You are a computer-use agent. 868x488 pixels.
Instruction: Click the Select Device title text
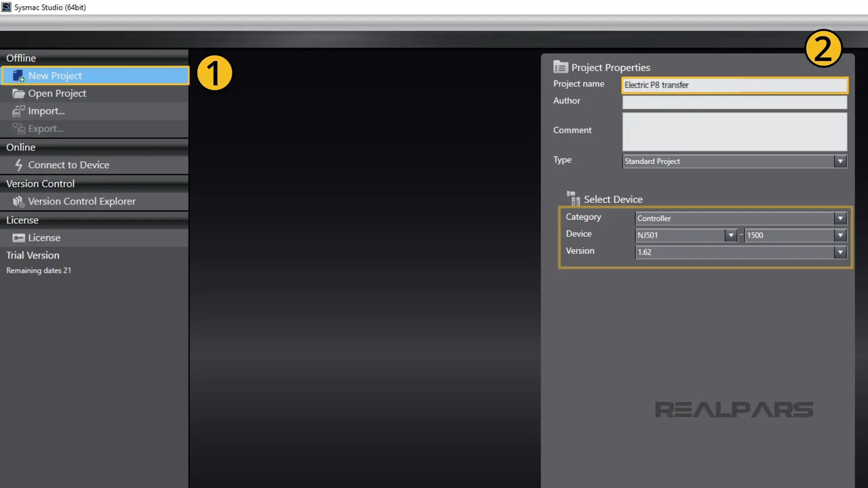click(613, 199)
